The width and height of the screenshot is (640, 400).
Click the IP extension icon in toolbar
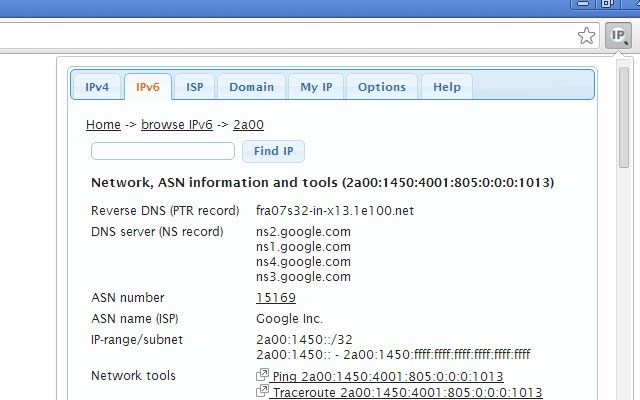point(618,36)
